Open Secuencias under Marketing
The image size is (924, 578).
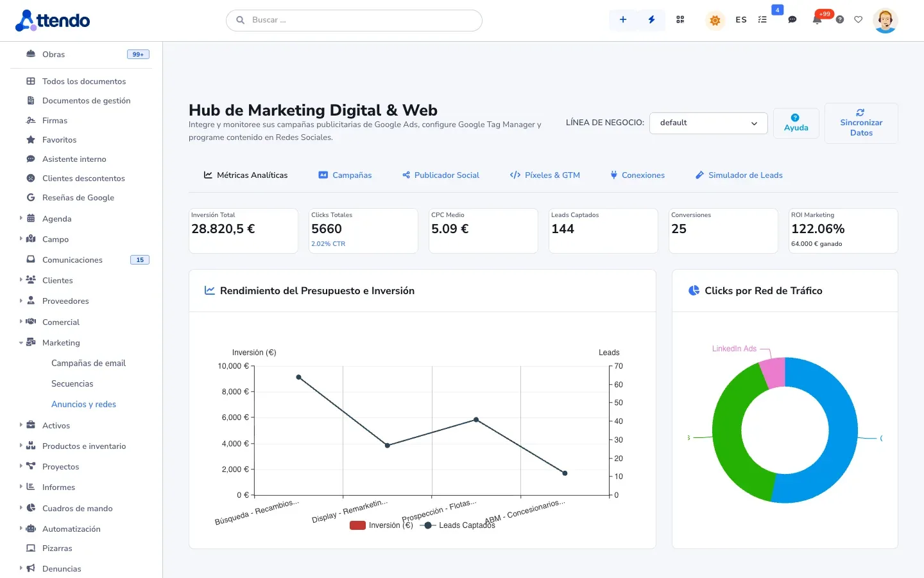point(73,384)
